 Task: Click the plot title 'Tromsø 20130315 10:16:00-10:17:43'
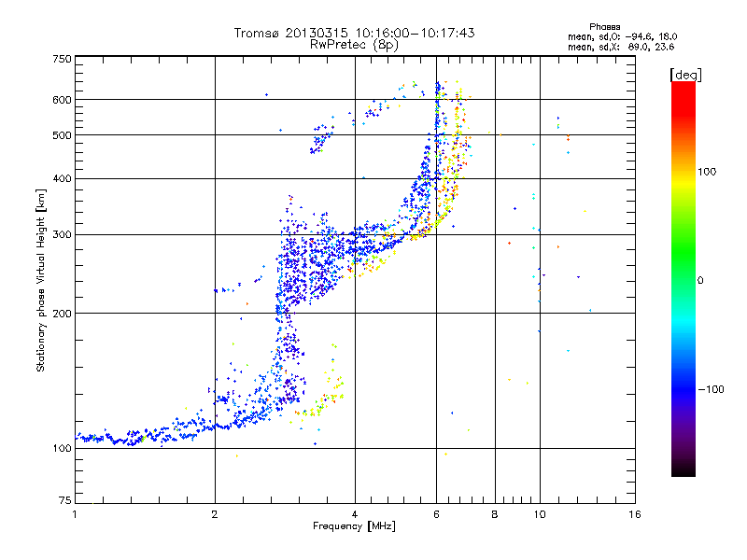coord(354,33)
